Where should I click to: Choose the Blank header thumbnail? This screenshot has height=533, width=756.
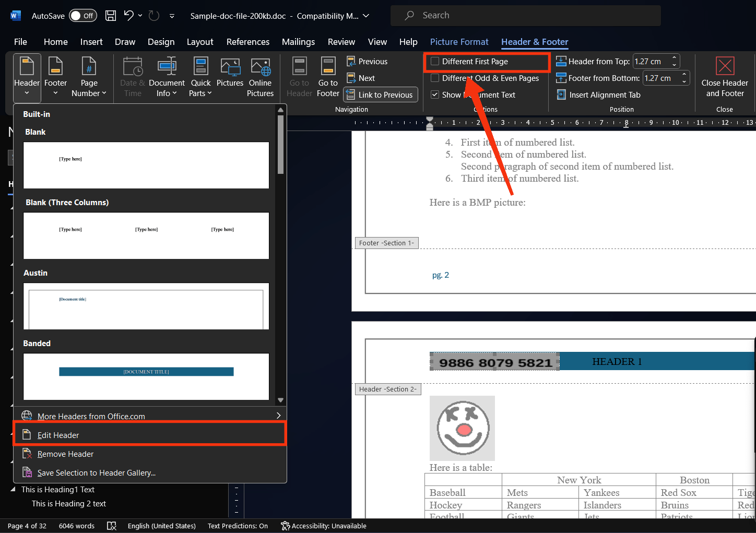(x=146, y=165)
